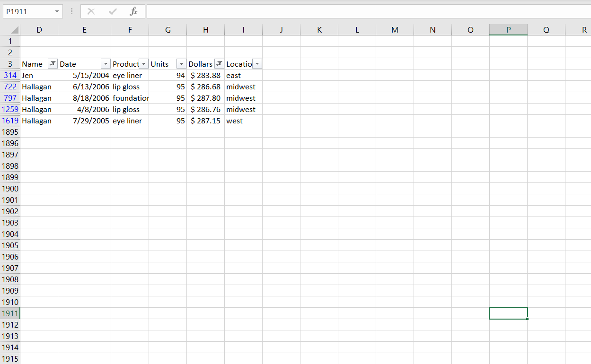Open the applied filter on the Name column
This screenshot has width=591, height=364.
[x=53, y=63]
